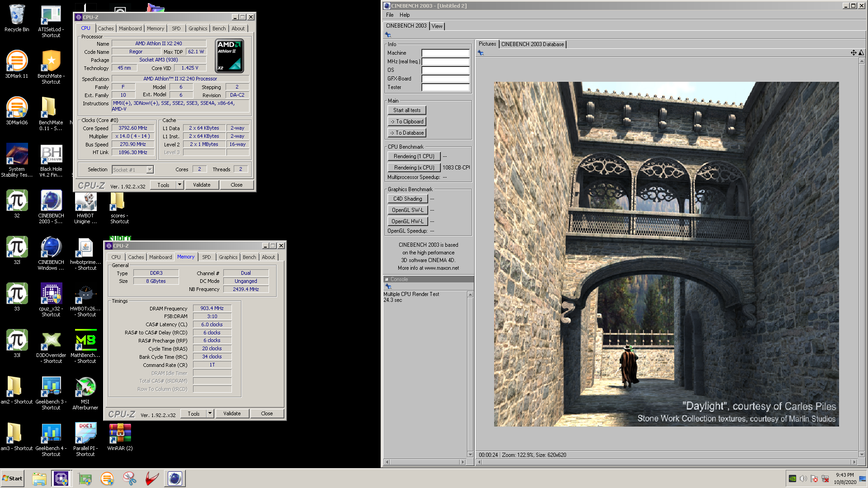Open the Snipping Tool scissors taskbar icon
Viewport: 868px width, 488px height.
click(130, 479)
